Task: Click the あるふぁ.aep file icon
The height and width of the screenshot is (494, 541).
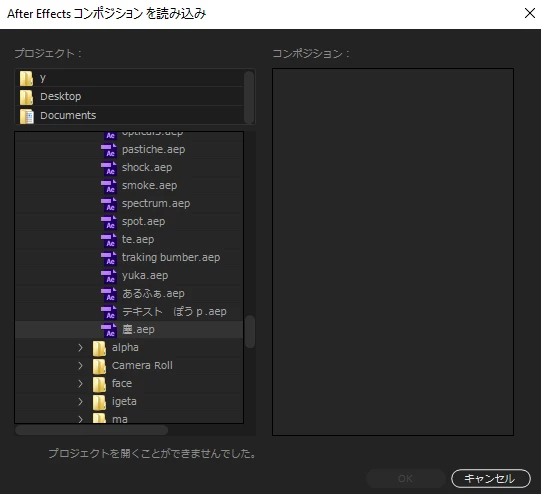Action: click(109, 294)
